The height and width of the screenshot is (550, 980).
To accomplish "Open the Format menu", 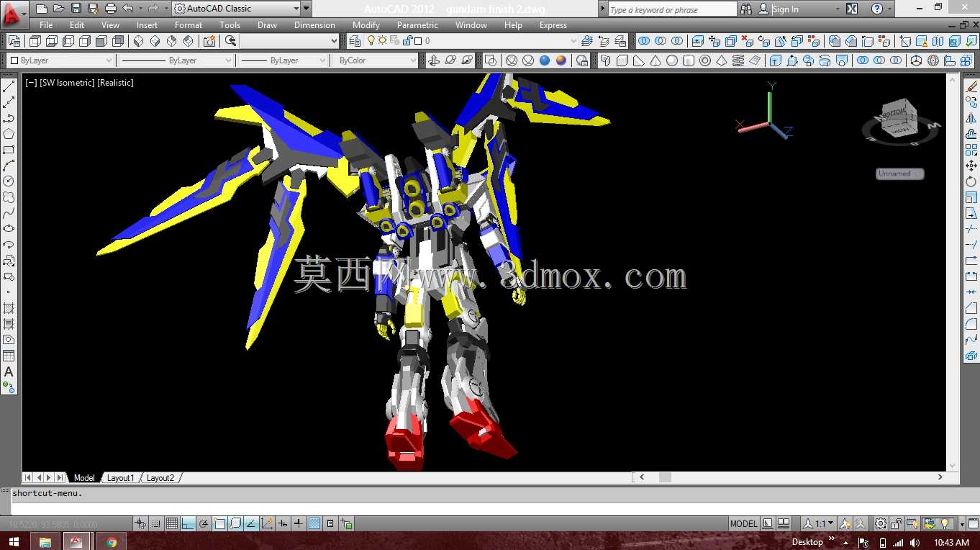I will [x=189, y=25].
